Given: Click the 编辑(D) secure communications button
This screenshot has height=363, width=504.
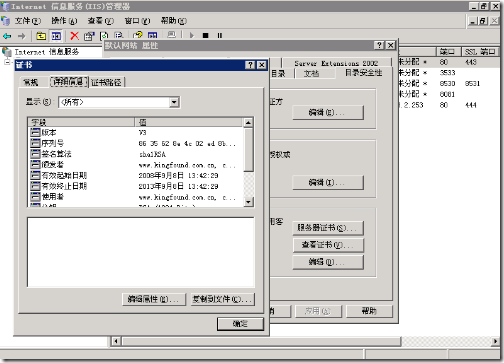Looking at the screenshot, I should (328, 262).
